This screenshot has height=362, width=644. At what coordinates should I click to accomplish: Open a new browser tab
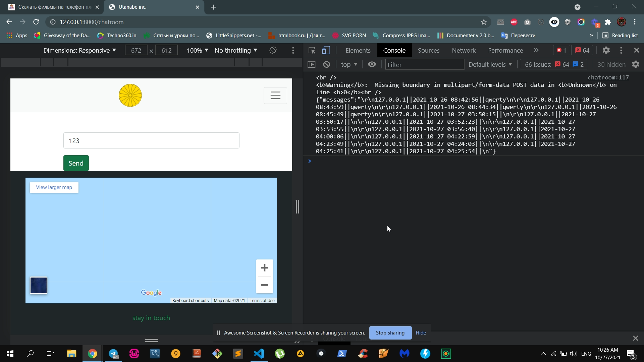point(213,7)
